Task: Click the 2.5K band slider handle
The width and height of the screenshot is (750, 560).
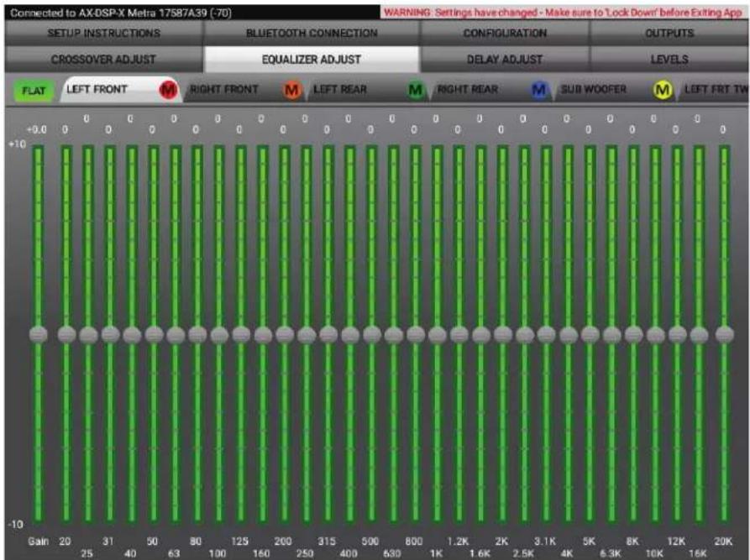Action: (524, 334)
